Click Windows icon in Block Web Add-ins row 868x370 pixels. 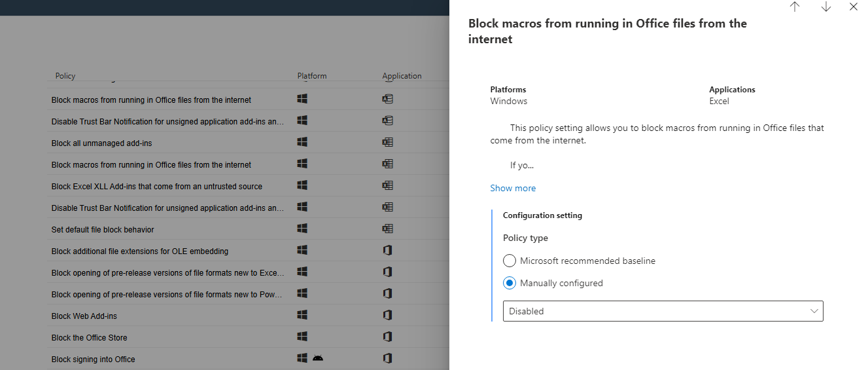click(x=302, y=316)
